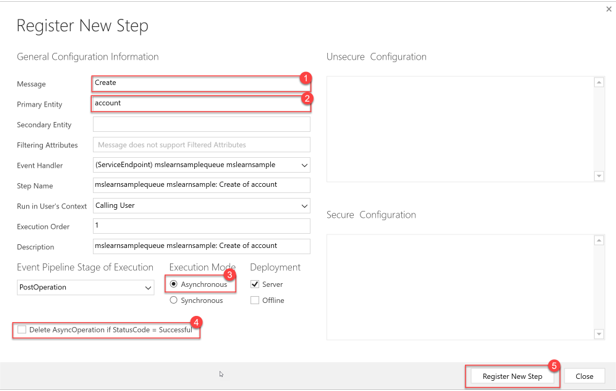Click the General Configuration Information heading
Viewport: 616px width, 391px height.
(x=88, y=57)
